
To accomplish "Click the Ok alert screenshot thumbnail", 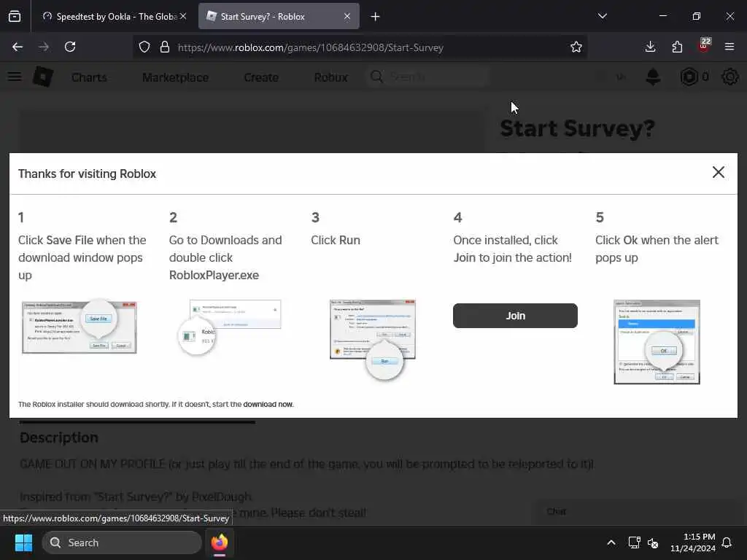I will [657, 341].
